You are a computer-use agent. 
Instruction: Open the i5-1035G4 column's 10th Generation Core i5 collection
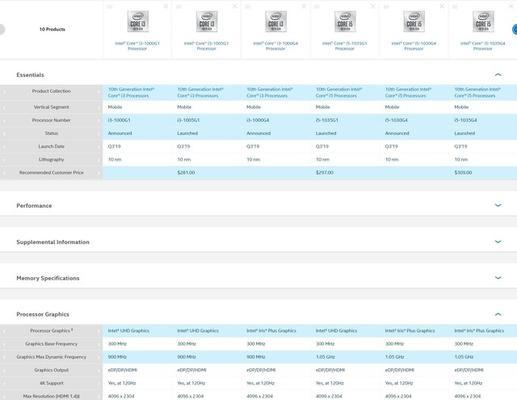(x=478, y=92)
